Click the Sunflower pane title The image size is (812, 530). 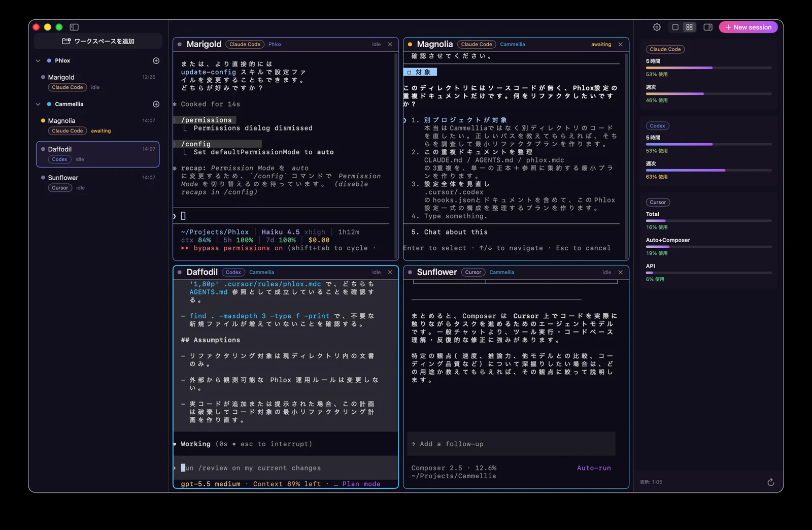[x=437, y=272]
